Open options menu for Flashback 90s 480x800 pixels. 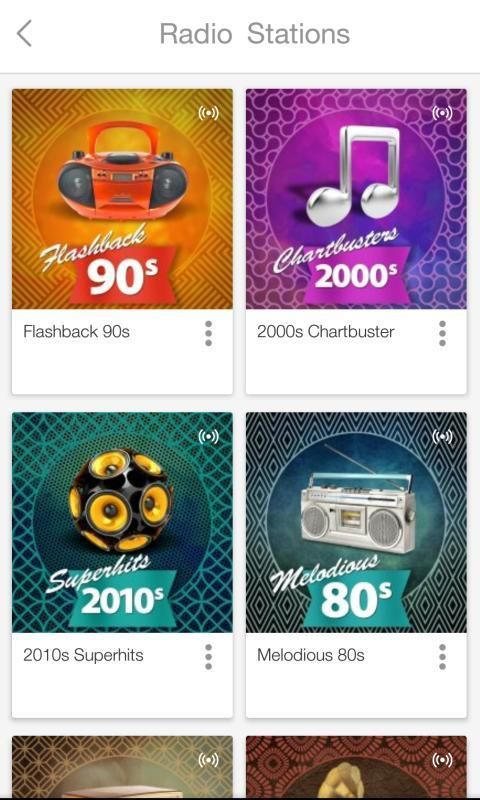[x=208, y=334]
